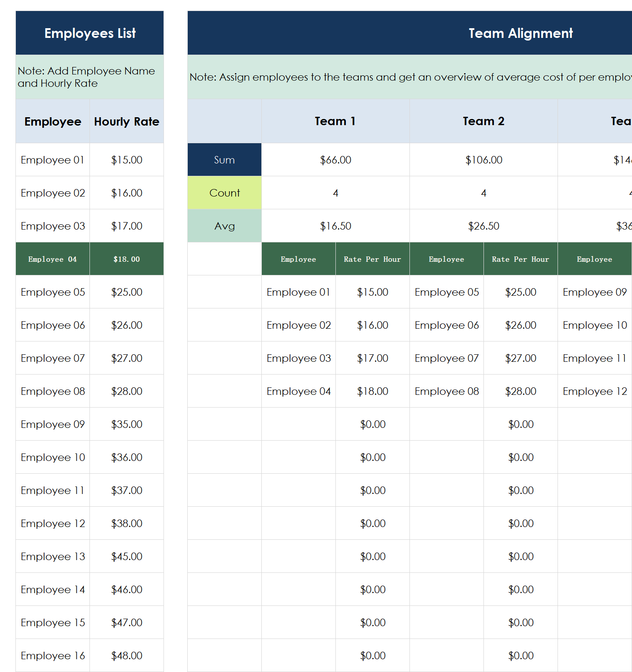Click the Team 1 column header
The height and width of the screenshot is (672, 632).
(x=335, y=121)
